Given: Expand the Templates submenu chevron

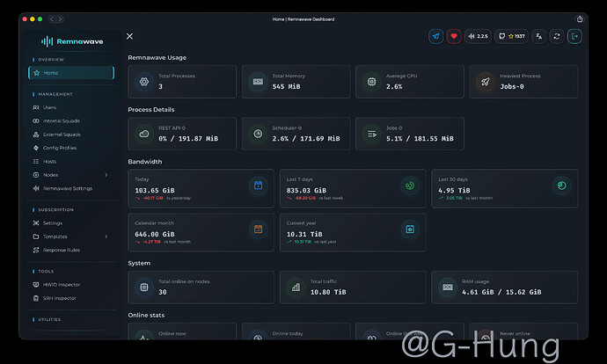Looking at the screenshot, I should (106, 237).
